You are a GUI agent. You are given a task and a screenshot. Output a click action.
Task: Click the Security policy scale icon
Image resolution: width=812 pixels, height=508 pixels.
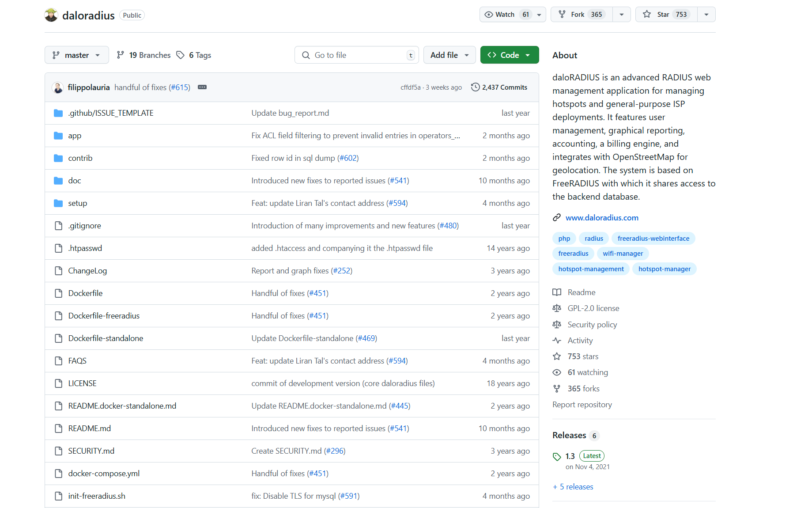pos(557,325)
